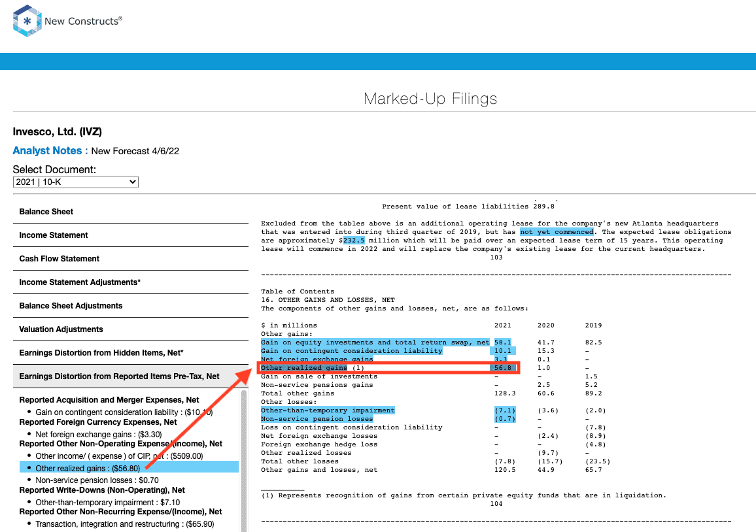The image size is (756, 532).
Task: Click 'Reported Write-Downs (Non-Operating), Net' heading
Action: pos(102,490)
